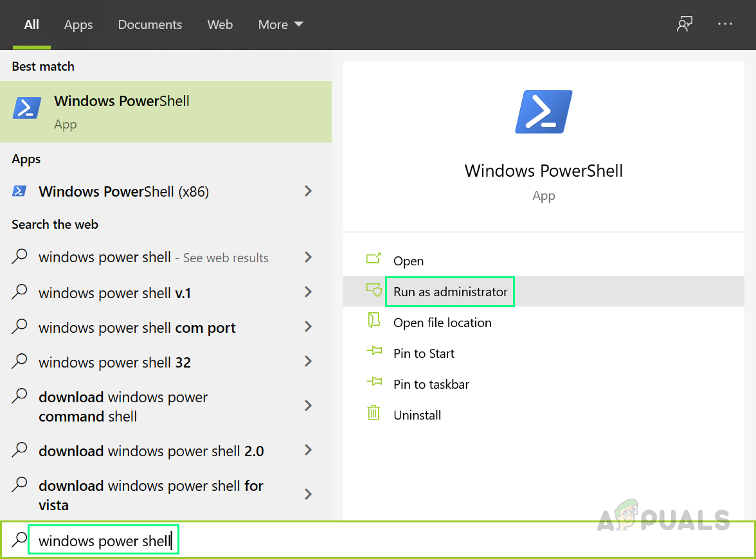Click the Open file location folder icon

point(373,320)
